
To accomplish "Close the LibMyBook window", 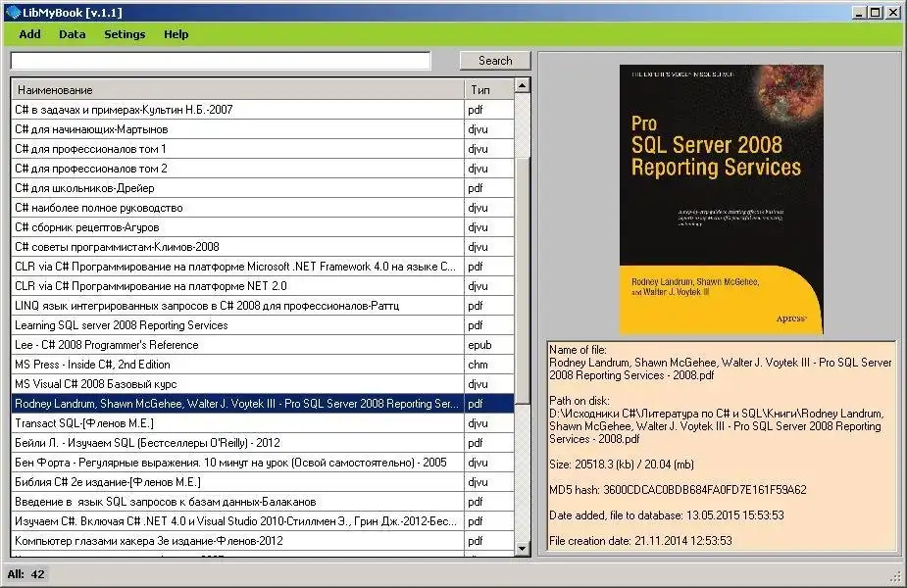I will [x=893, y=12].
